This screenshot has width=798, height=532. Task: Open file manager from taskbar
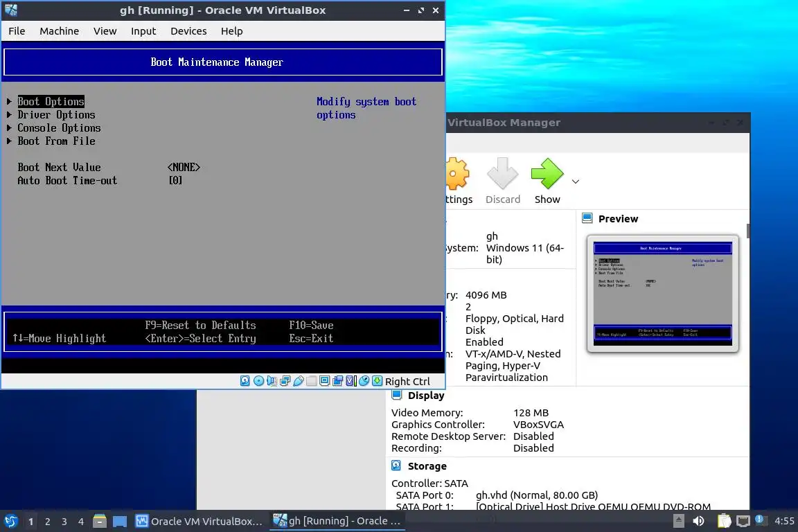point(100,521)
